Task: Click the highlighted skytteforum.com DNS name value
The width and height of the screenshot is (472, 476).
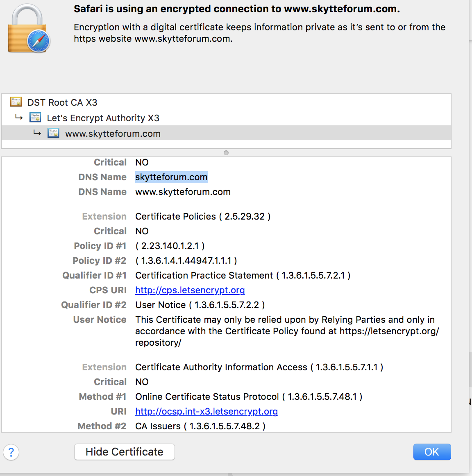Action: [x=171, y=177]
